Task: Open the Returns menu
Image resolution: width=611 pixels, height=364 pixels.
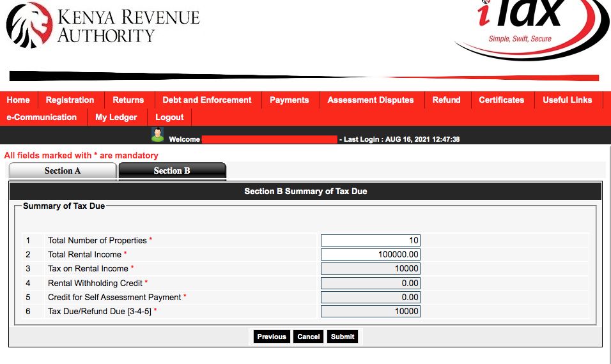Action: point(128,100)
